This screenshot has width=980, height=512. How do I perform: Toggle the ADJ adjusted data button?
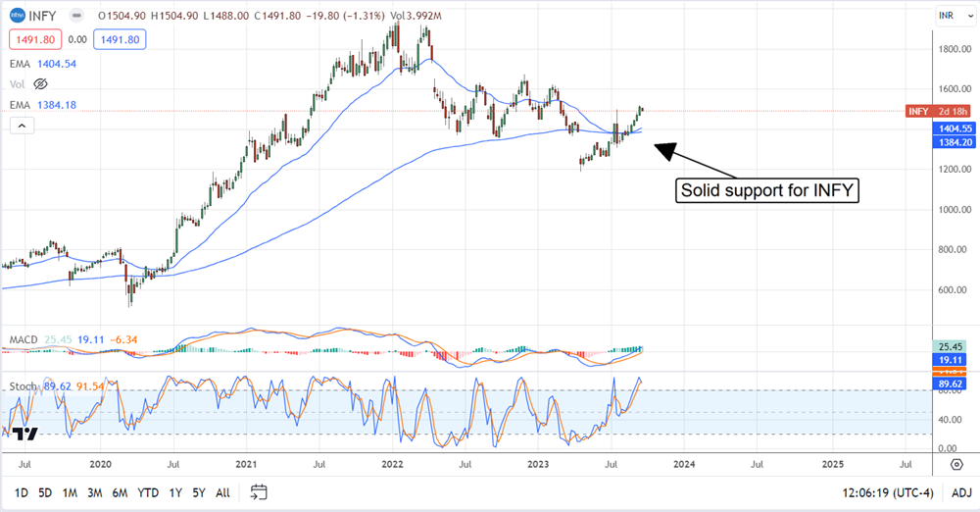tap(961, 493)
